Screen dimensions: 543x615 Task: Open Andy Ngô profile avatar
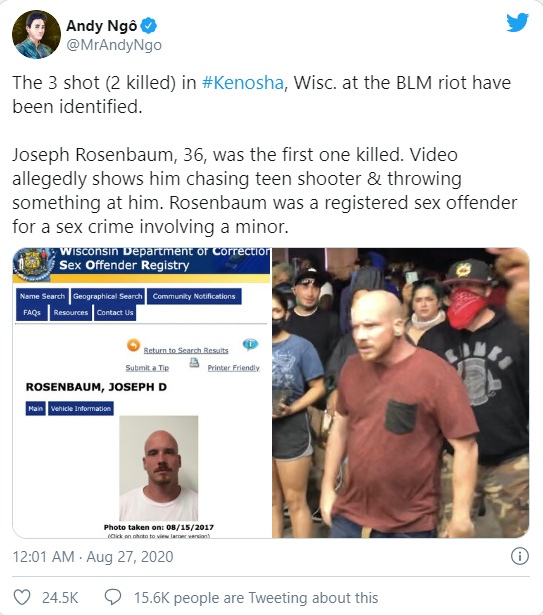coord(36,34)
